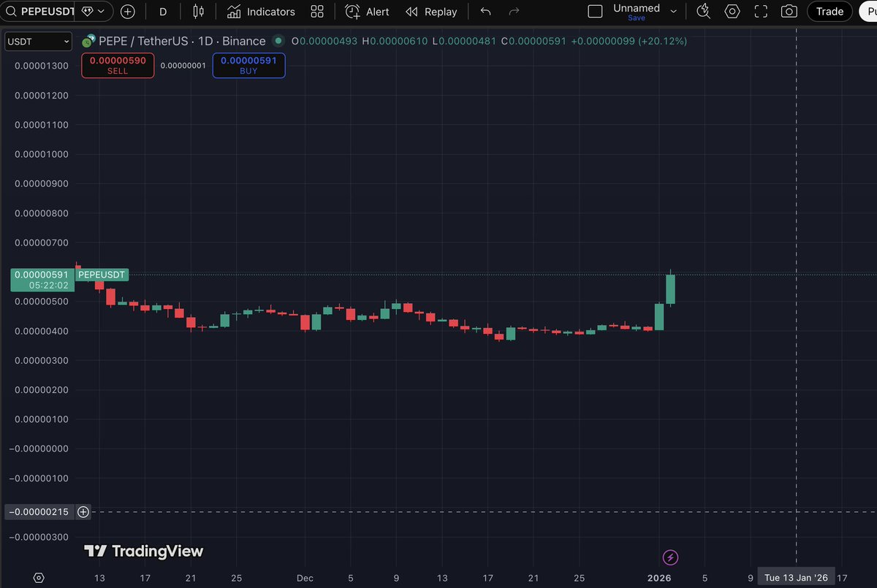The image size is (877, 588).
Task: Click the latest tall green candle
Action: [x=670, y=289]
